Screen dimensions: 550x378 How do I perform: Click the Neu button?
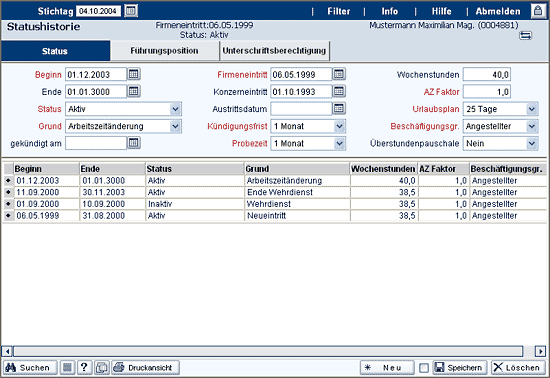[x=387, y=367]
